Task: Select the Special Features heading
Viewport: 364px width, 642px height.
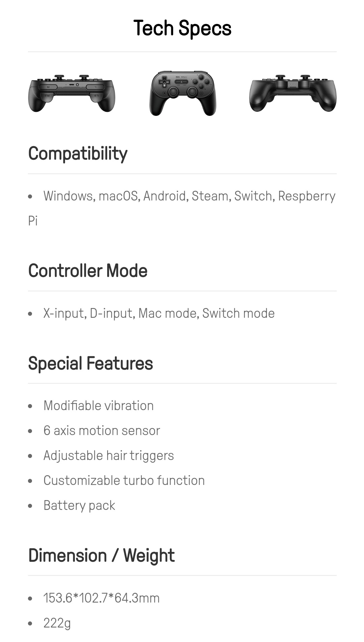Action: tap(90, 363)
